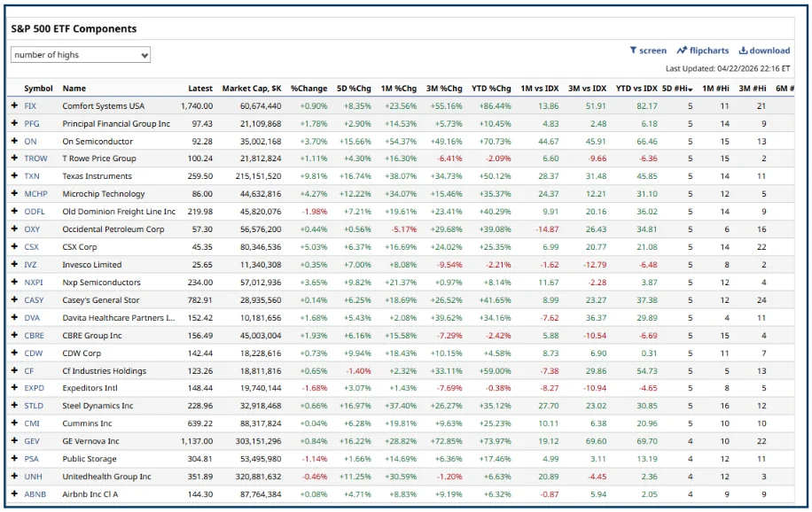Expand the CASY row plus icon
Screen dimensions: 812x512
pos(14,299)
